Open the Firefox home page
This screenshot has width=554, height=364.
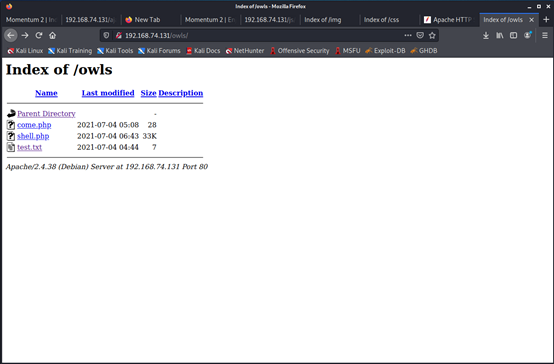53,35
